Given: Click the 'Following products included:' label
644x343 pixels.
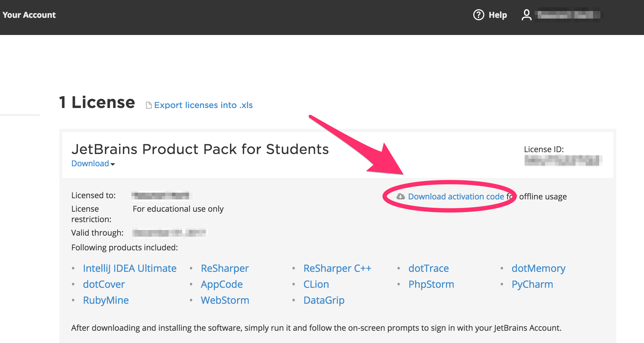Looking at the screenshot, I should pyautogui.click(x=125, y=248).
